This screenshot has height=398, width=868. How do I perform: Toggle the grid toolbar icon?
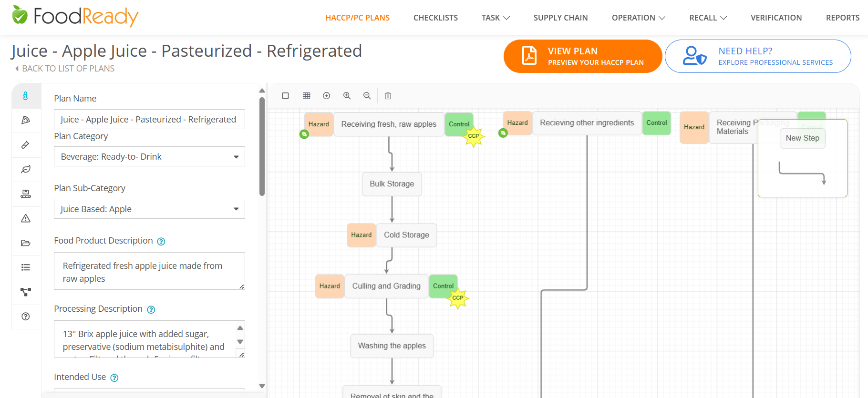coord(307,96)
